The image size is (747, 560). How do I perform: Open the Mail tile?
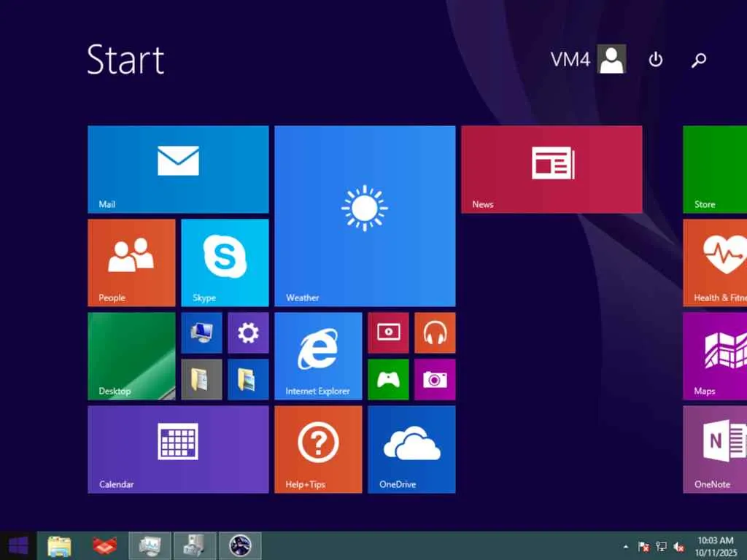[178, 169]
